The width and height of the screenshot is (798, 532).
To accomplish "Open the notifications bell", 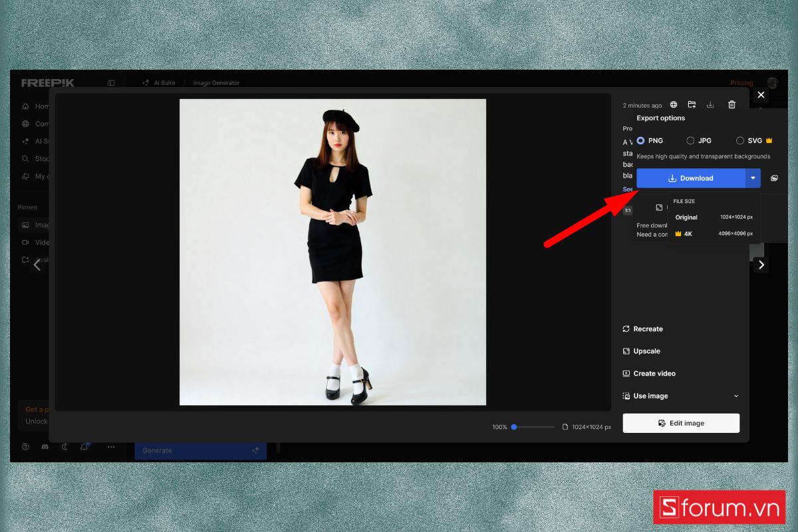I will coord(84,447).
